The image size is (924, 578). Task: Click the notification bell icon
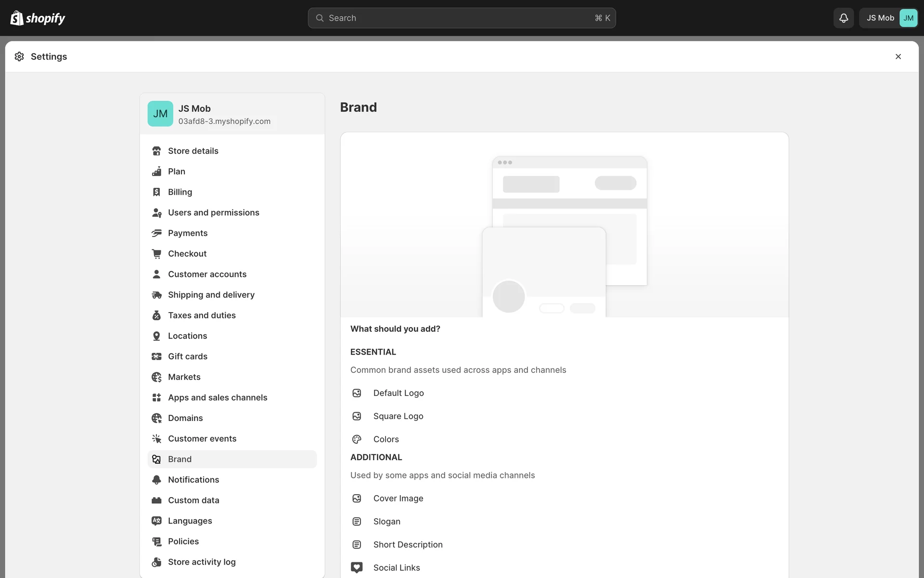(843, 18)
